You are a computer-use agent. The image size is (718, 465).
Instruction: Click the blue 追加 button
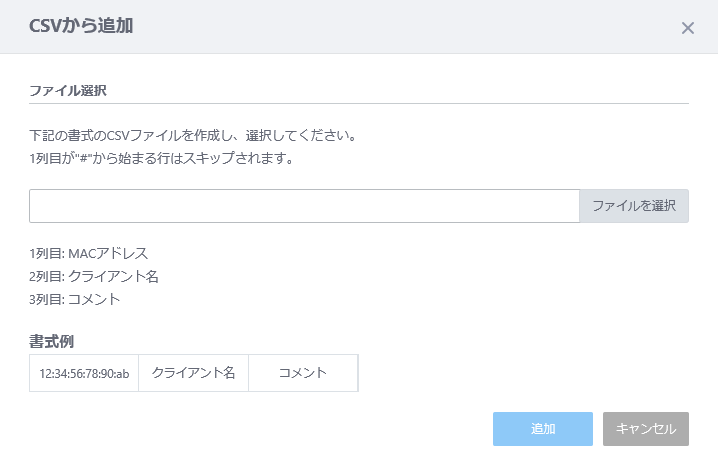542,429
